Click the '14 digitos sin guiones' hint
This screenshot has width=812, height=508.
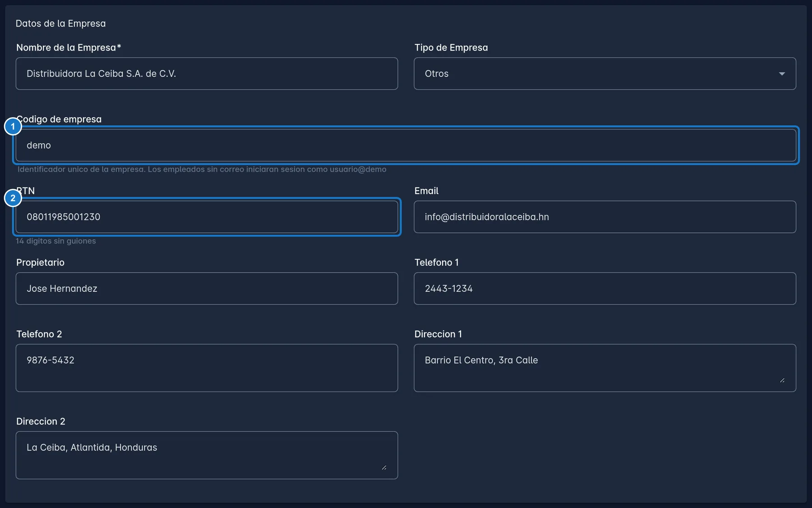56,241
